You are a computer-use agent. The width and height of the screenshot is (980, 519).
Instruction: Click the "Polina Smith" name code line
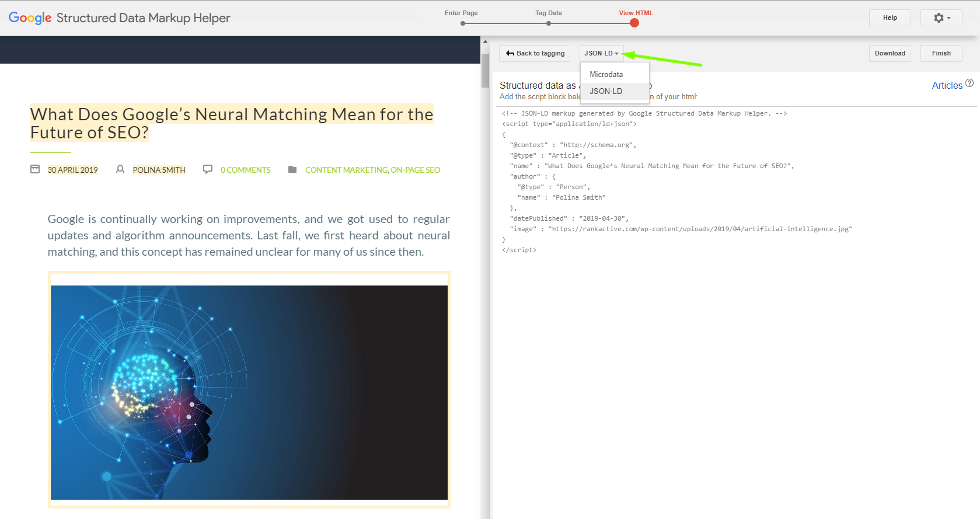coord(562,197)
